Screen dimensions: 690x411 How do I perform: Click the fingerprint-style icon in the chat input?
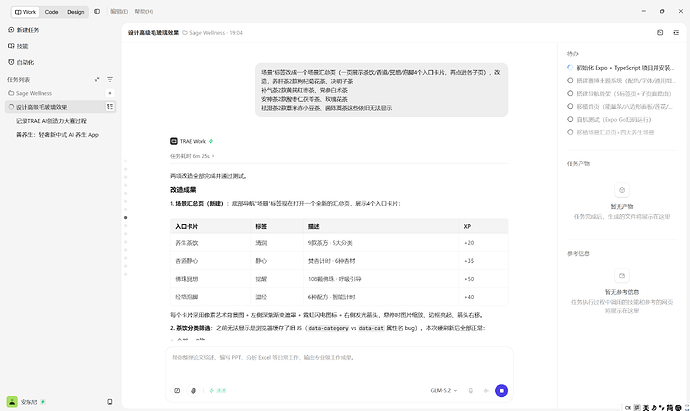pos(193,390)
